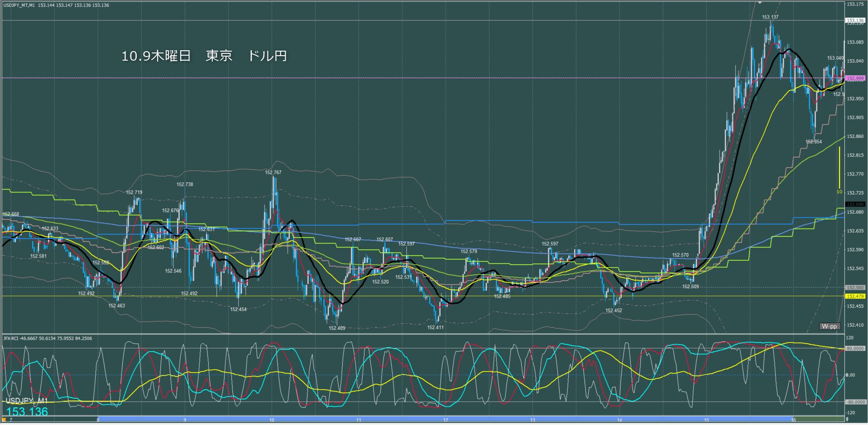Click the yellow 152.479 price level tag
Screen dimensions: 868x425
coord(855,296)
